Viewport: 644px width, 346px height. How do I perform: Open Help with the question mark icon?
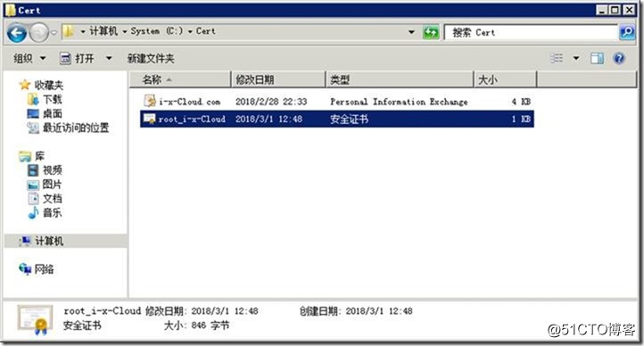click(x=618, y=58)
